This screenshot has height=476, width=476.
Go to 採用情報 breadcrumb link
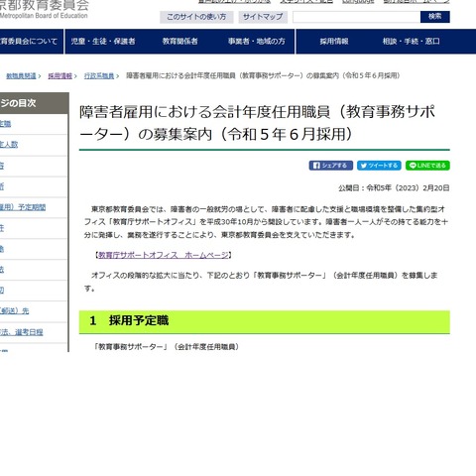point(59,76)
